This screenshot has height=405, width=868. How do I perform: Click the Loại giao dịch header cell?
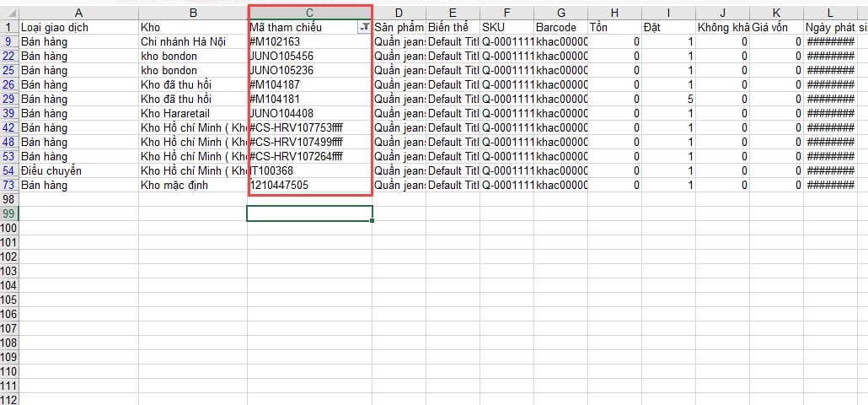(x=78, y=28)
